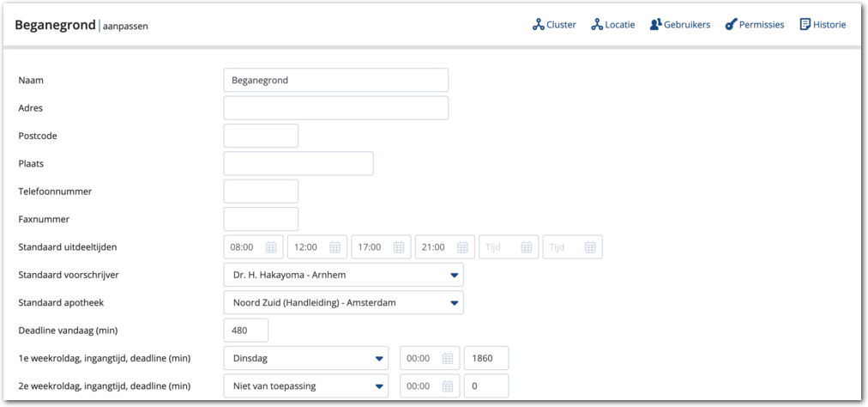Open the Gebruikers section

(679, 25)
